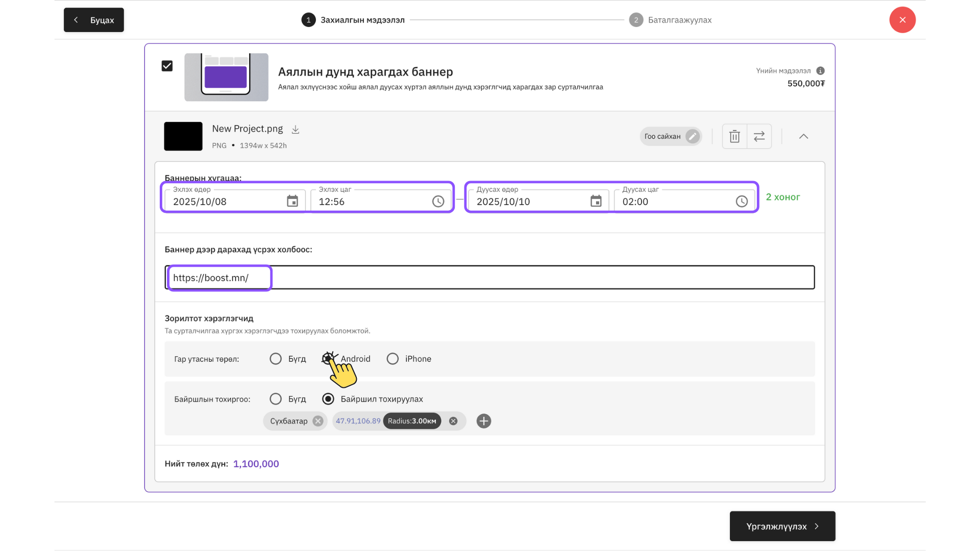Screen dimensions: 980x551
Task: Click the Үргэлжлүүлэх continue button
Action: (782, 526)
